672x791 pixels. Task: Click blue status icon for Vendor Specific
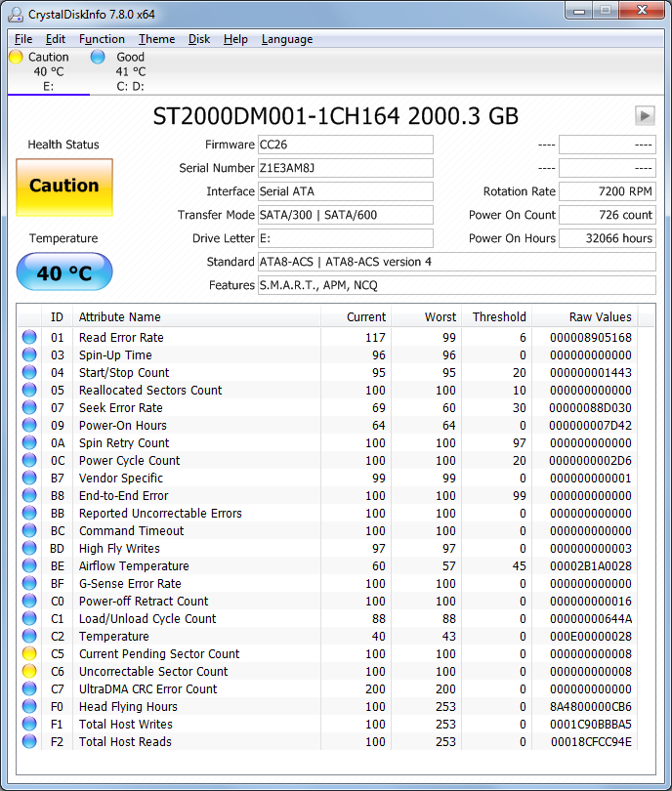(29, 478)
